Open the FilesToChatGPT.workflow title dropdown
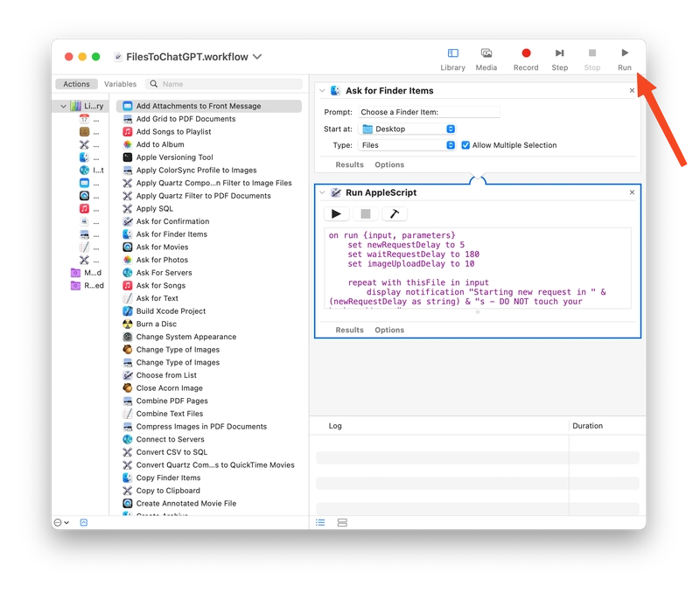 [x=257, y=57]
